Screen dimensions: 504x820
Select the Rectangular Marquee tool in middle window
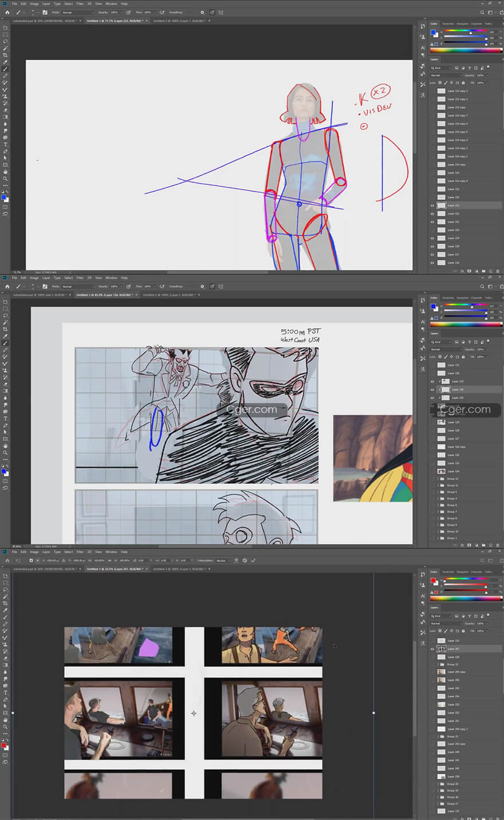[x=5, y=309]
